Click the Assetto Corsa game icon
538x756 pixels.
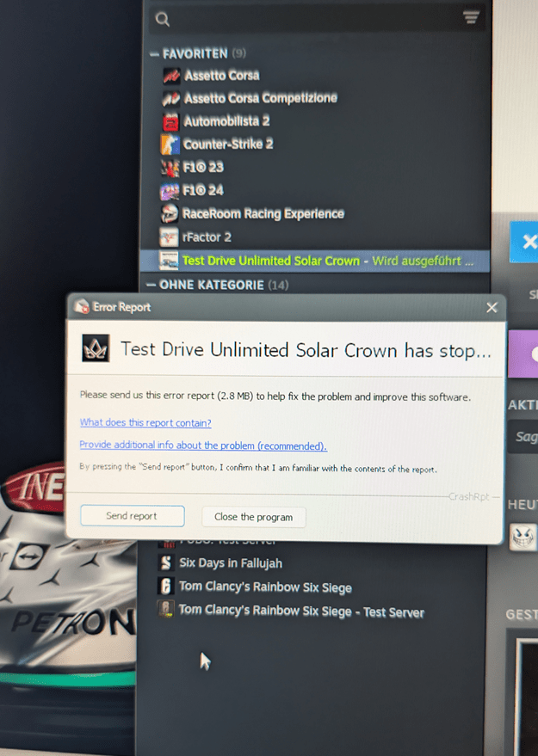coord(171,76)
